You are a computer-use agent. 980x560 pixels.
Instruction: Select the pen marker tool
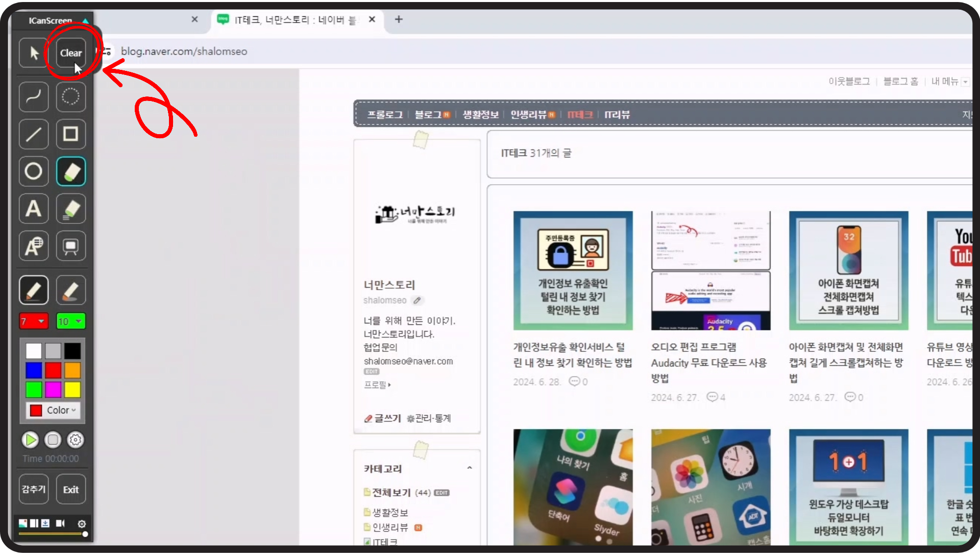coord(34,290)
